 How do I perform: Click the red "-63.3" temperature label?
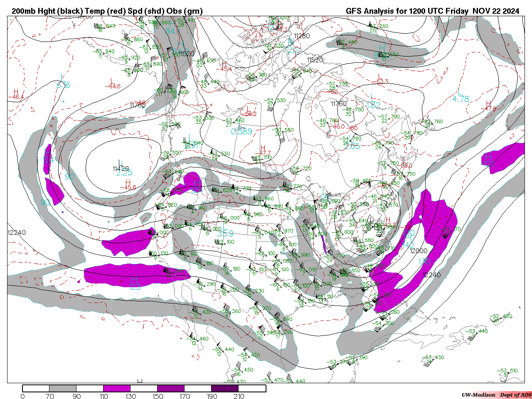pos(379,81)
